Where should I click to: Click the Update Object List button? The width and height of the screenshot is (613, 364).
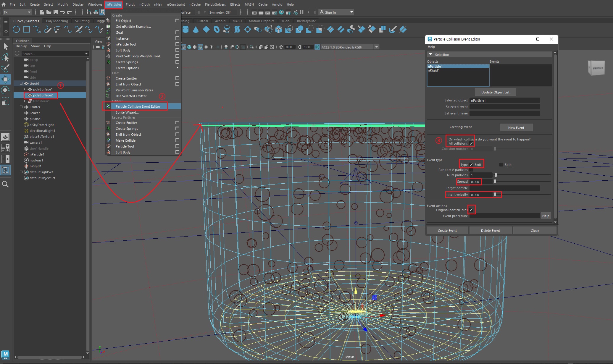[x=495, y=92]
